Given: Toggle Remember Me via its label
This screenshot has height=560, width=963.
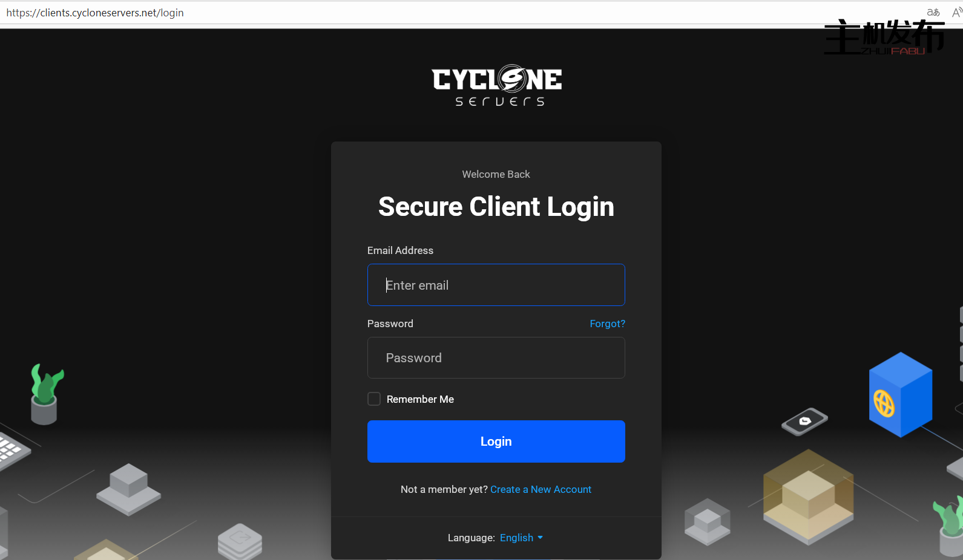Looking at the screenshot, I should click(420, 399).
